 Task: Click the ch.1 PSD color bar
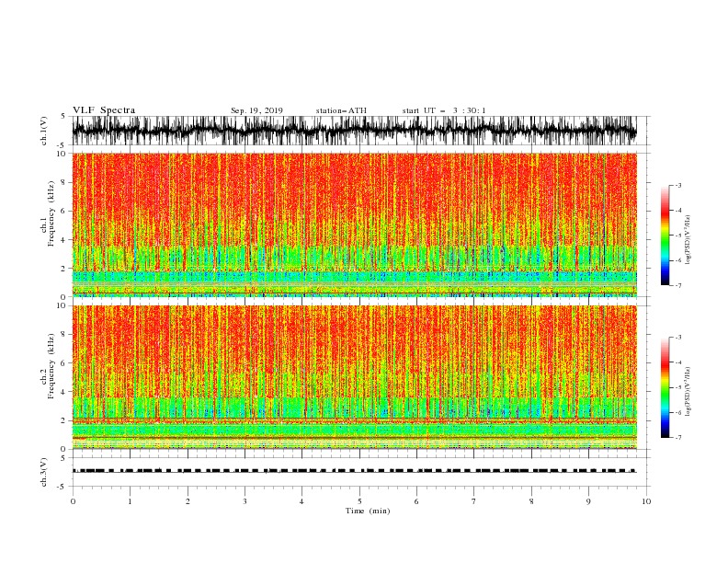(x=665, y=236)
